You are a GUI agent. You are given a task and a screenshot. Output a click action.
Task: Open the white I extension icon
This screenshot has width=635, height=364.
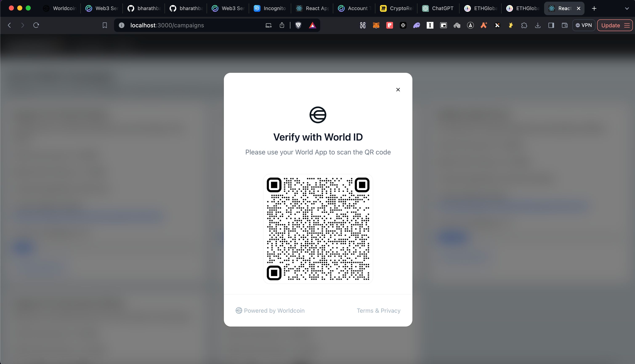point(430,25)
